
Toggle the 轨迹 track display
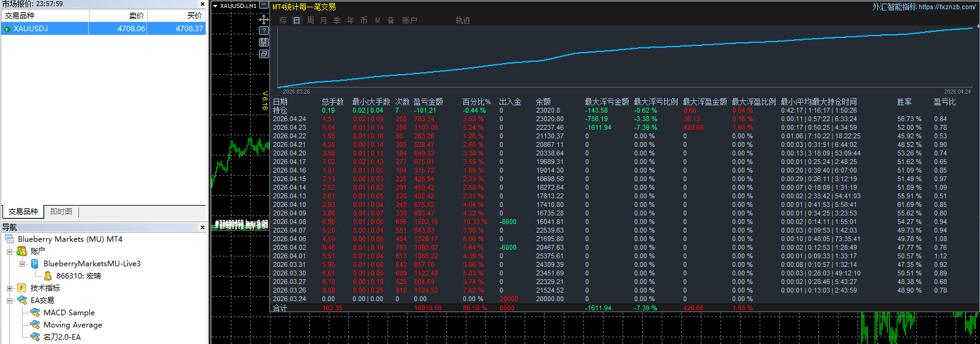coord(463,20)
